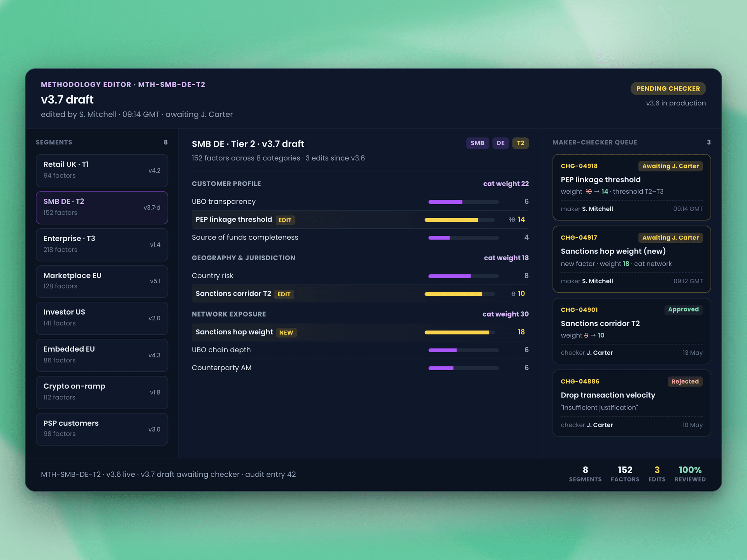Click the EDIT badge on Sanctions corridor T2
The height and width of the screenshot is (560, 747).
(x=284, y=294)
